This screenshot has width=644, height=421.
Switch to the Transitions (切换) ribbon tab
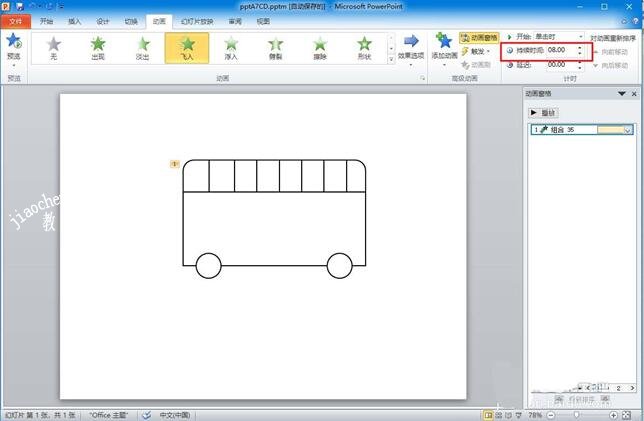(x=131, y=21)
